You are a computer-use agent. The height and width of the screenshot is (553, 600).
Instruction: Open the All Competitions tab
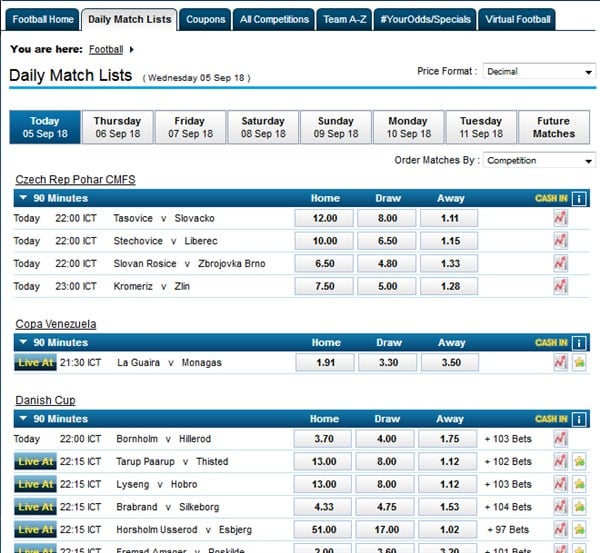tap(274, 20)
